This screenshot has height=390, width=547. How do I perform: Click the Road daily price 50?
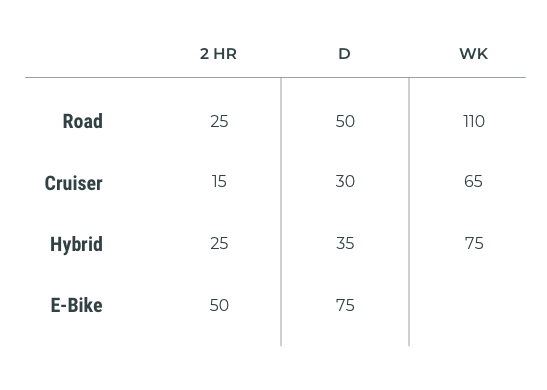point(345,121)
